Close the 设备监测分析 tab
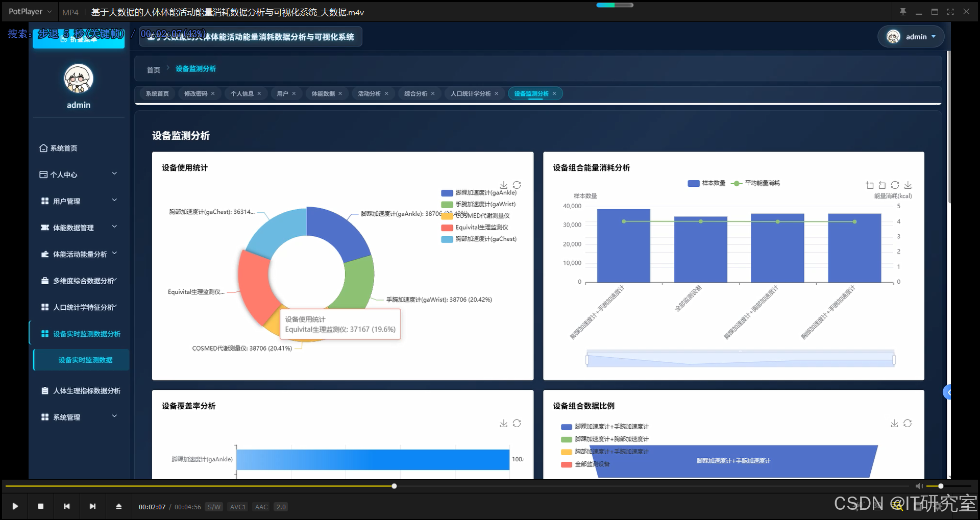The image size is (980, 520). (x=554, y=93)
